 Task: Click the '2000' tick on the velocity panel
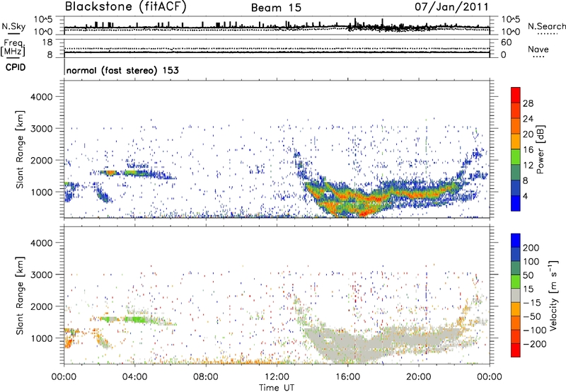42,306
